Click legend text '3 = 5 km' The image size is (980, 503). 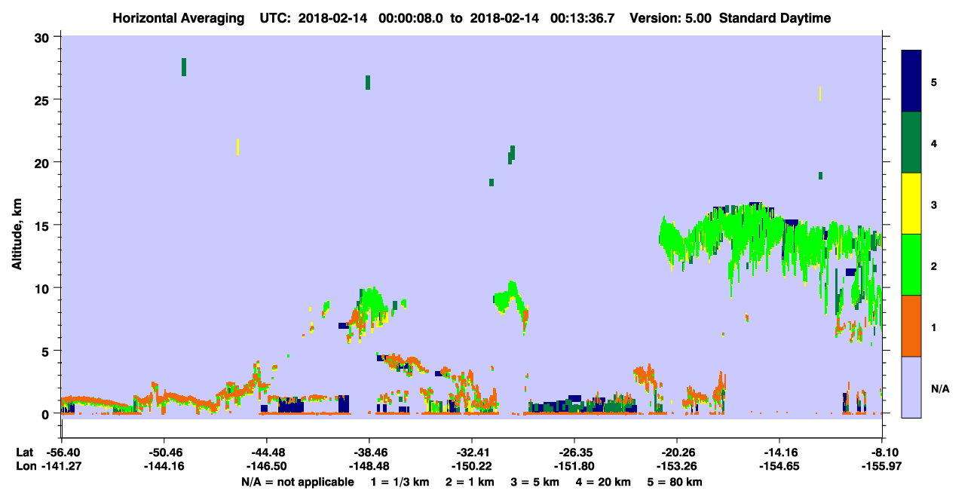tap(535, 482)
